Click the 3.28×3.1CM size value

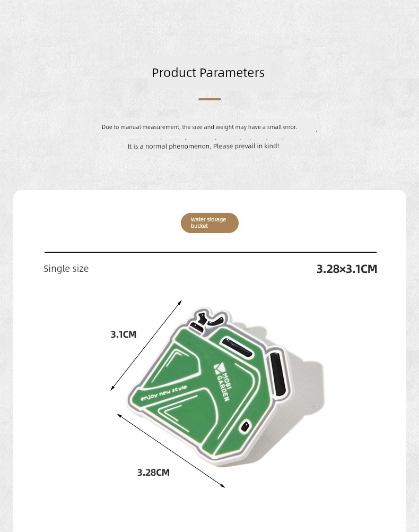pyautogui.click(x=347, y=269)
